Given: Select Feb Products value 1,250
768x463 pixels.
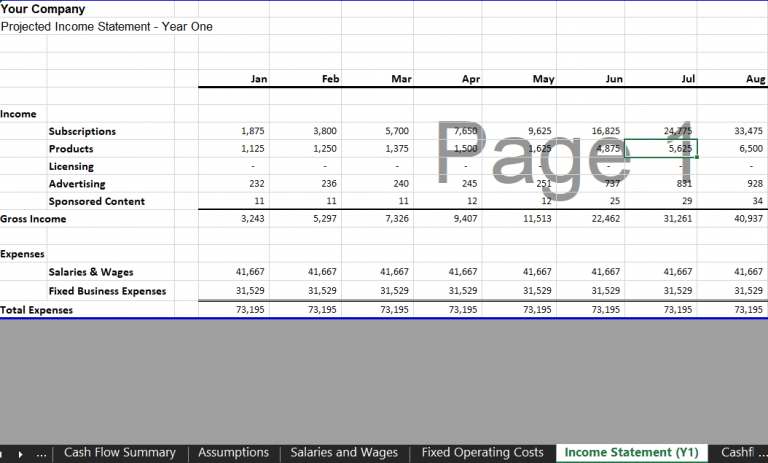Looking at the screenshot, I should pos(325,148).
